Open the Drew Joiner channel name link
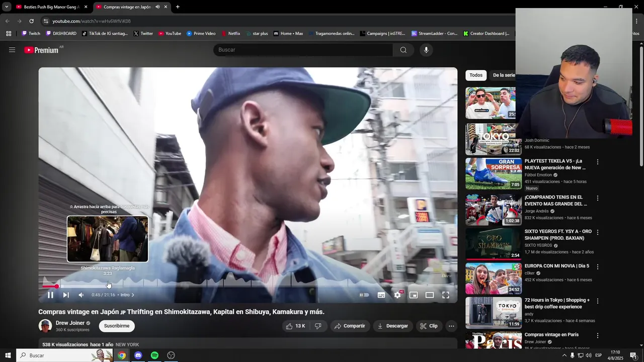 (70, 323)
